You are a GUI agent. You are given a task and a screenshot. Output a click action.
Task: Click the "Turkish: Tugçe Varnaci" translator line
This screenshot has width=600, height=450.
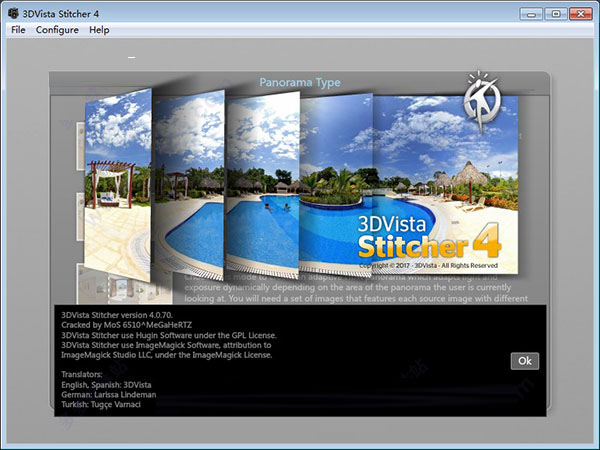pyautogui.click(x=101, y=404)
